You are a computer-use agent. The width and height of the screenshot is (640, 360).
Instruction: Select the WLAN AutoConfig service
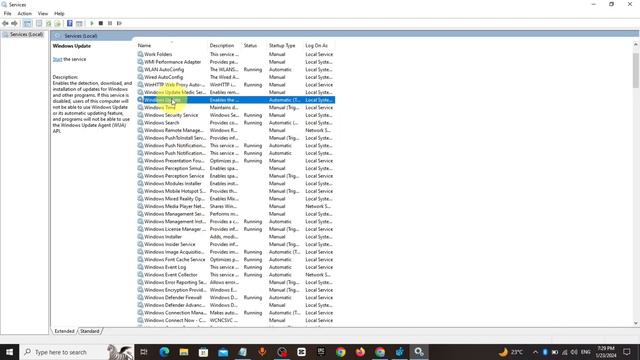coord(236,69)
